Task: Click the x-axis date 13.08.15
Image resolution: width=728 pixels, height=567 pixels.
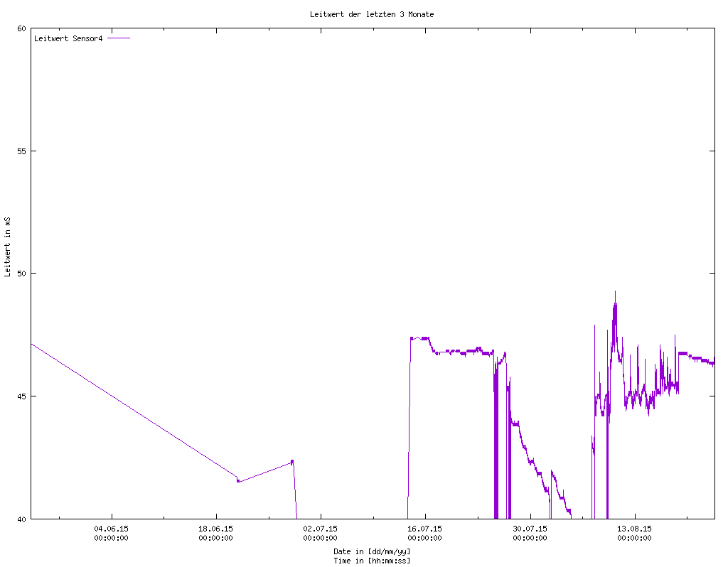Action: [634, 529]
